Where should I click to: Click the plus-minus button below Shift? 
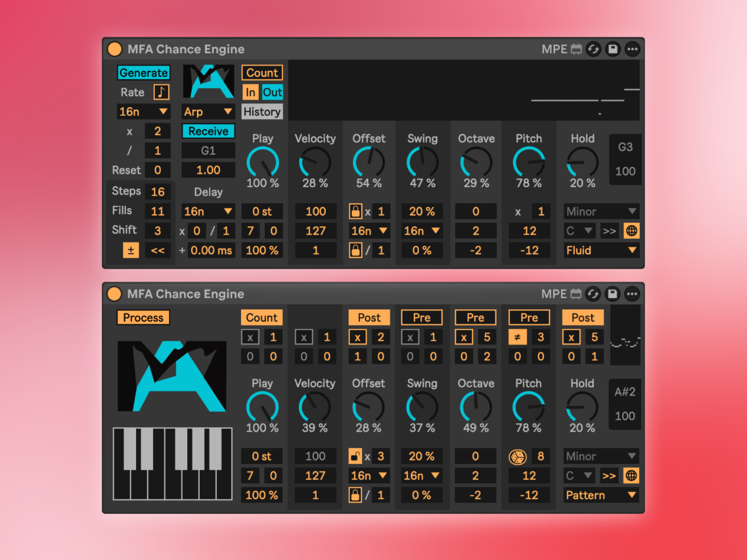click(131, 250)
